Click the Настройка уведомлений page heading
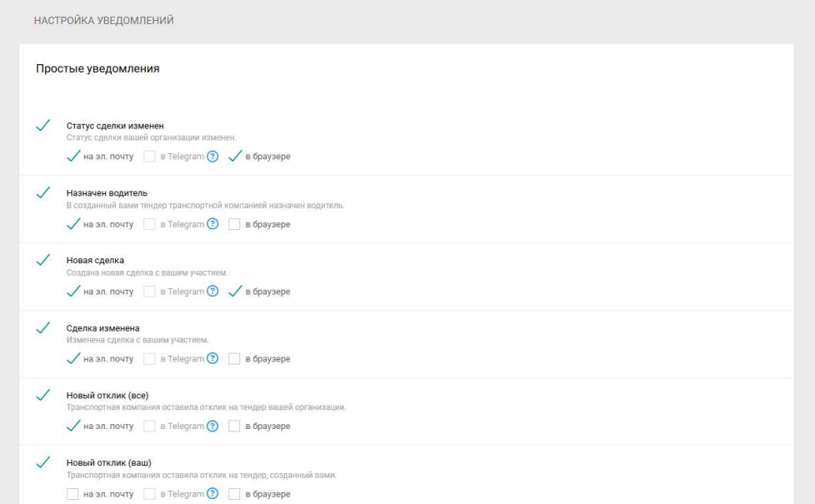Viewport: 815px width, 504px height. 103,20
